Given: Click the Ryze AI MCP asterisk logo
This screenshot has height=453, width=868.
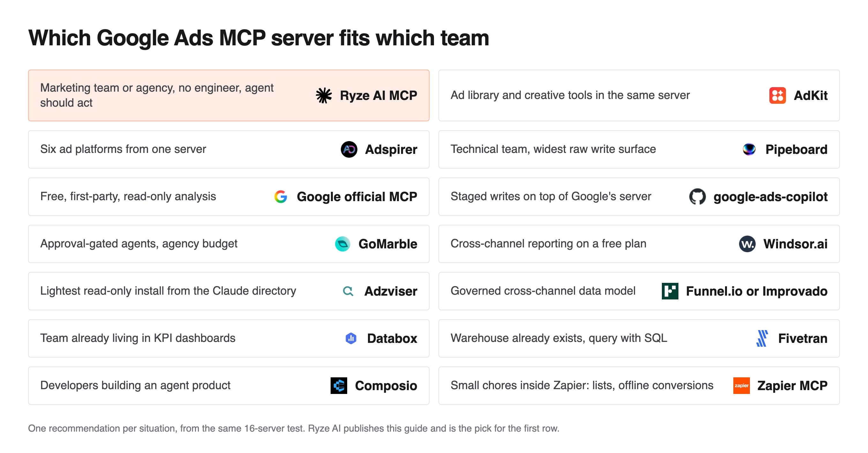Looking at the screenshot, I should click(324, 95).
